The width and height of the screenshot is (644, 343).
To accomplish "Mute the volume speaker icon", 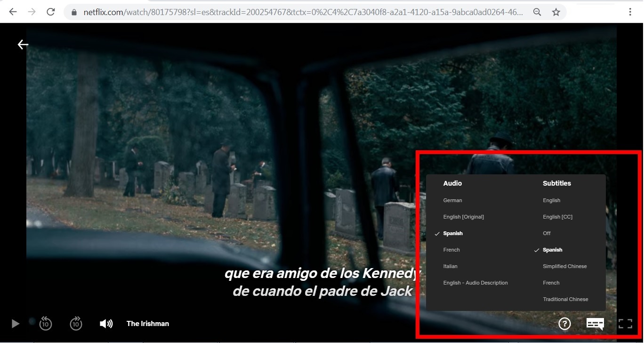I will pos(106,324).
